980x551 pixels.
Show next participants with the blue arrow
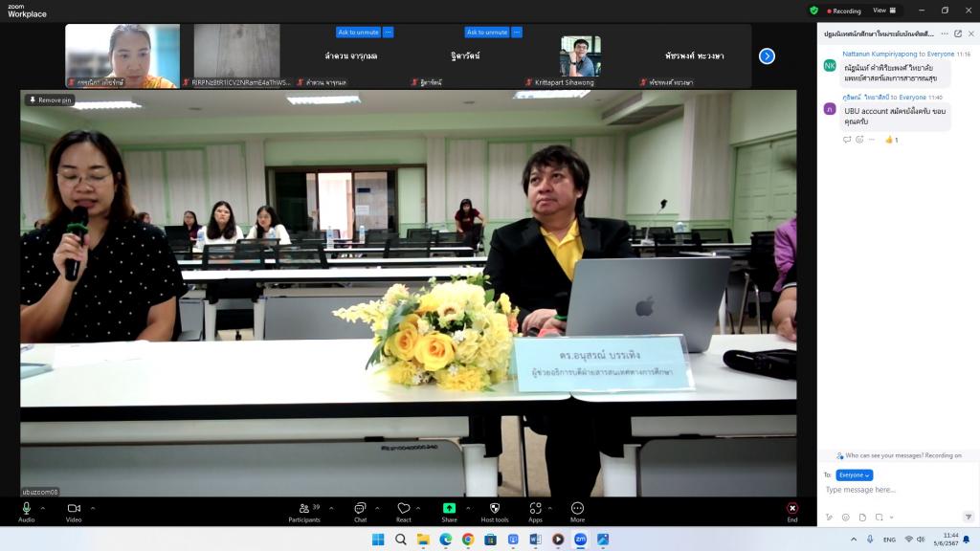point(767,56)
